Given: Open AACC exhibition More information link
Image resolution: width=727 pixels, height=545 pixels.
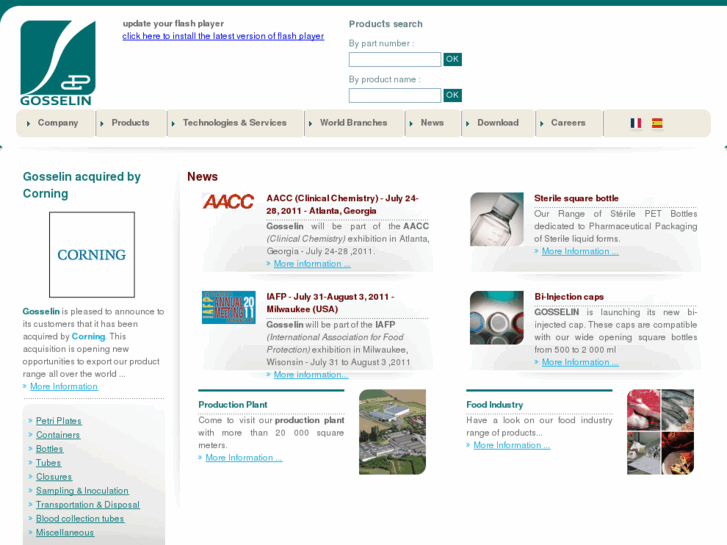Looking at the screenshot, I should click(x=312, y=263).
